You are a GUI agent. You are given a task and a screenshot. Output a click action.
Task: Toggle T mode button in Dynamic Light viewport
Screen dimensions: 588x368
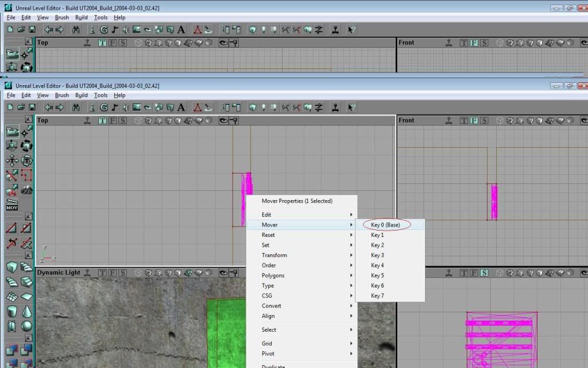tap(102, 273)
